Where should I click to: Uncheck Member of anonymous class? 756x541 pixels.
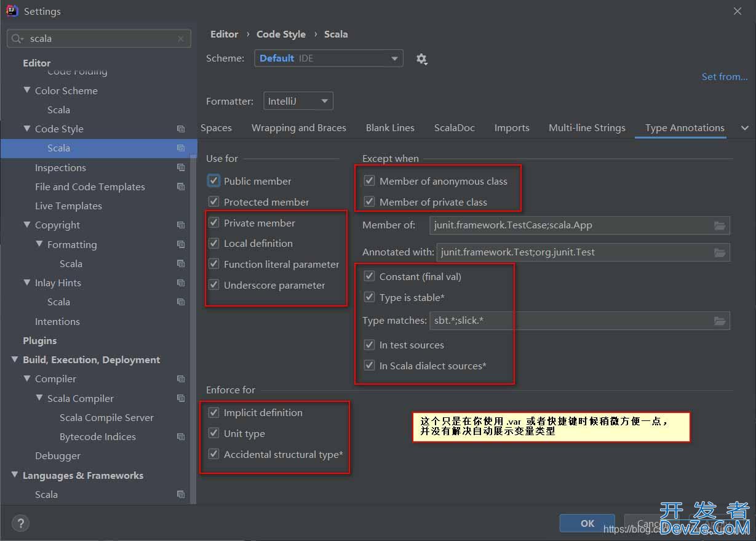[369, 180]
